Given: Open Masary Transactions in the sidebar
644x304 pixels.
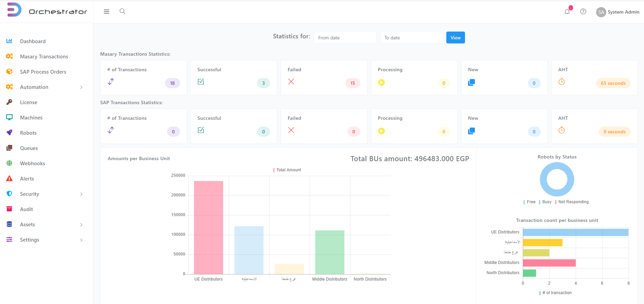Looking at the screenshot, I should (x=44, y=57).
